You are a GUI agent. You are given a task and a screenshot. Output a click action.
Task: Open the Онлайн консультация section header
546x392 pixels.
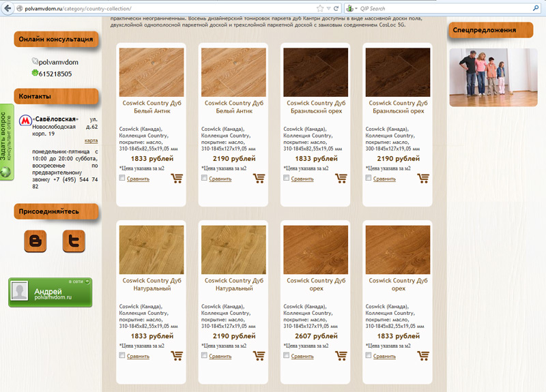(56, 40)
